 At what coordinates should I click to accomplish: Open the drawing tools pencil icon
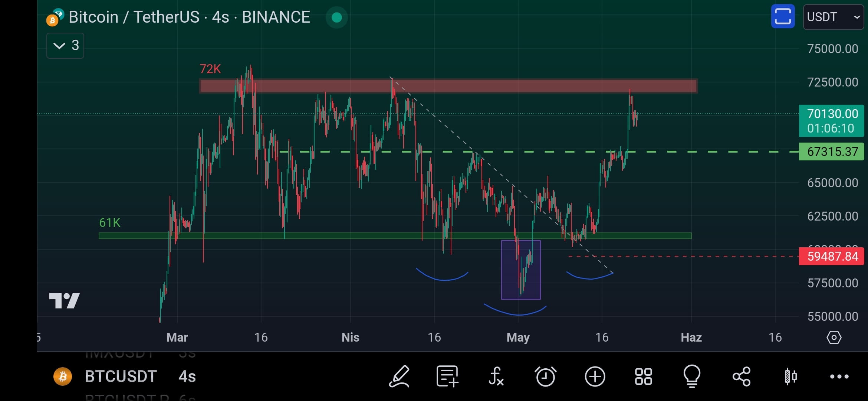[399, 376]
